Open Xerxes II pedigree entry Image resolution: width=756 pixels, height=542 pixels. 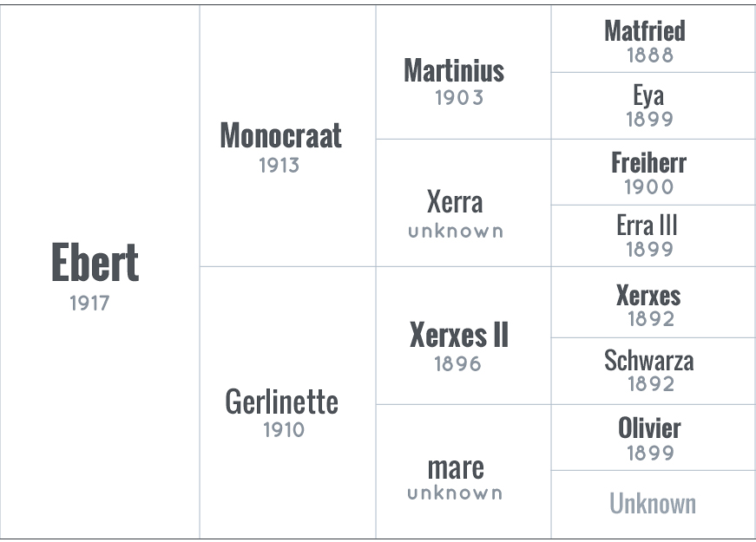459,335
